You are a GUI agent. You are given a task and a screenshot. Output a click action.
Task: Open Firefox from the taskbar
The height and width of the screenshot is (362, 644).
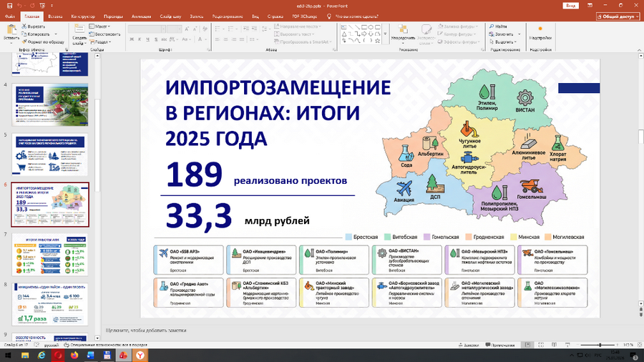pos(74,355)
